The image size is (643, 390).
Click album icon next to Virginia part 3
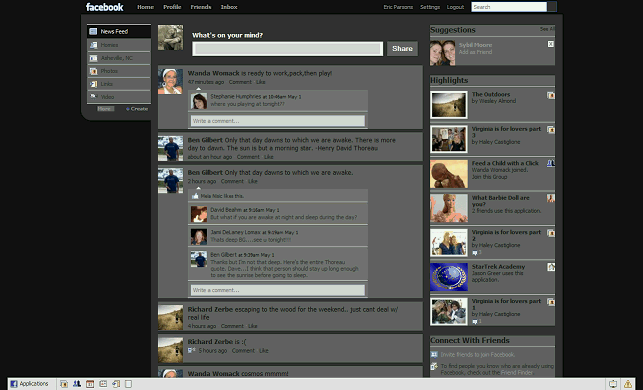[x=551, y=130]
